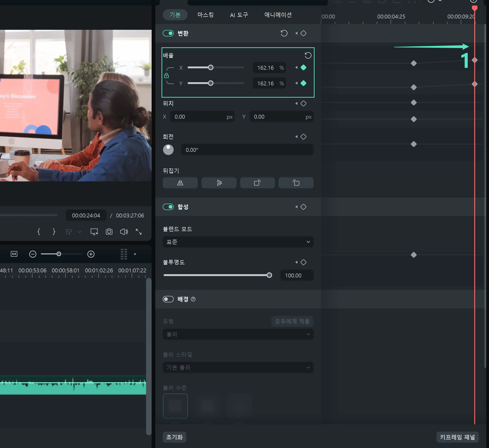Image resolution: width=489 pixels, height=448 pixels.
Task: Add keyframe for 합성
Action: (x=303, y=207)
